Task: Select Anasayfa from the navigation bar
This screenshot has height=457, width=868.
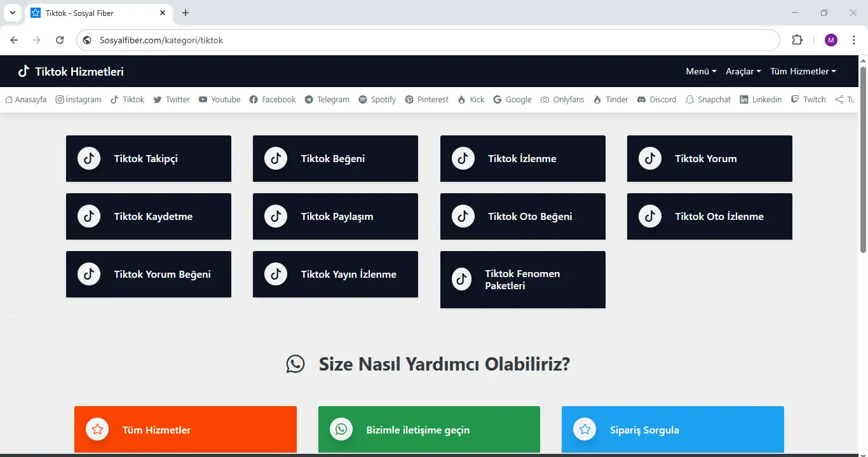Action: 26,99
